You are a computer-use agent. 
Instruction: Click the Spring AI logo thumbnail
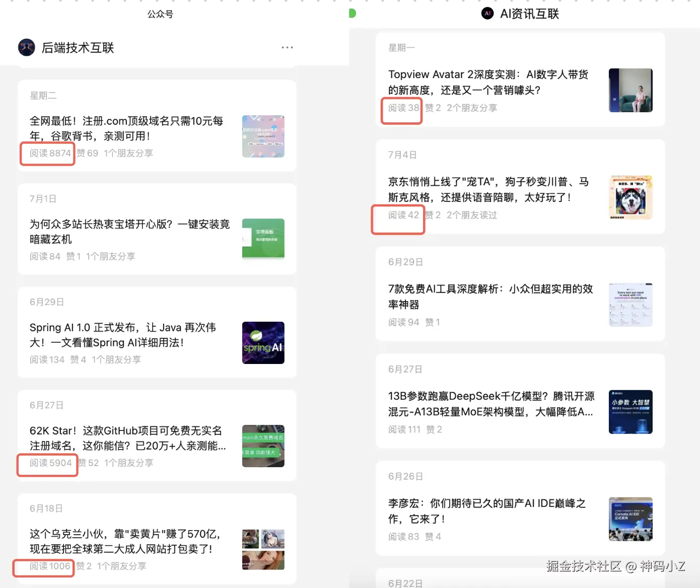[263, 343]
